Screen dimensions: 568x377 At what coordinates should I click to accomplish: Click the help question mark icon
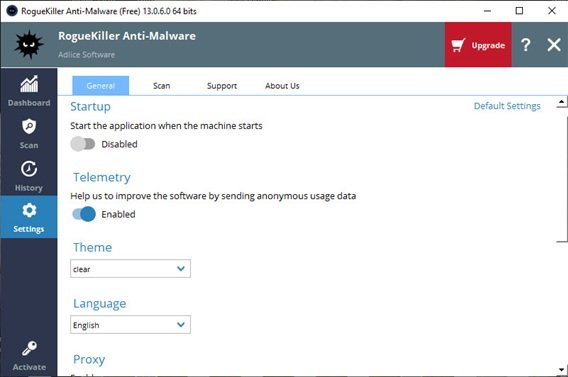[526, 45]
